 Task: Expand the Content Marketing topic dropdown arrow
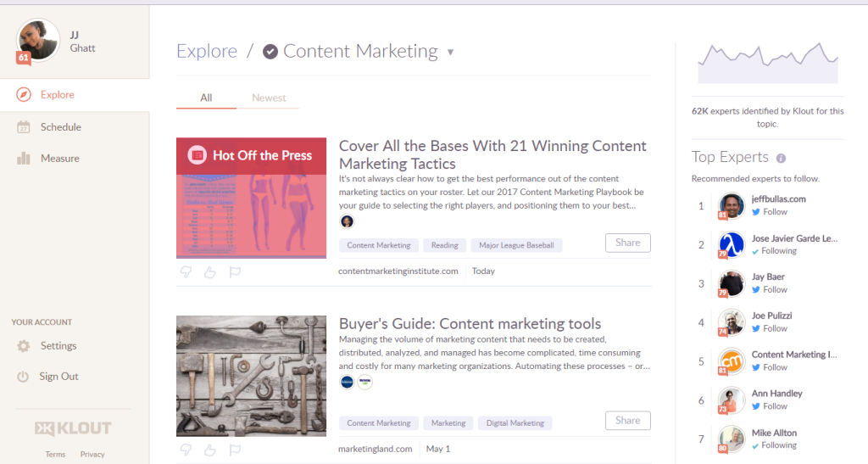(451, 52)
